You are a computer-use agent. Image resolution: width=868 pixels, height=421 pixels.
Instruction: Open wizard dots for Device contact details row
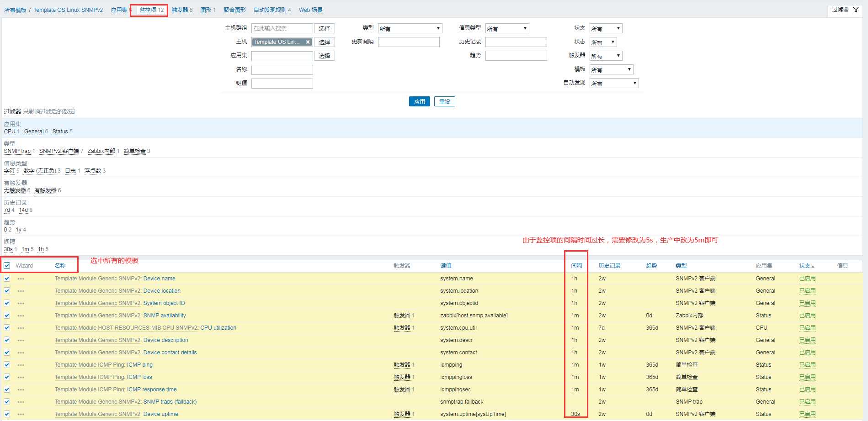click(21, 353)
